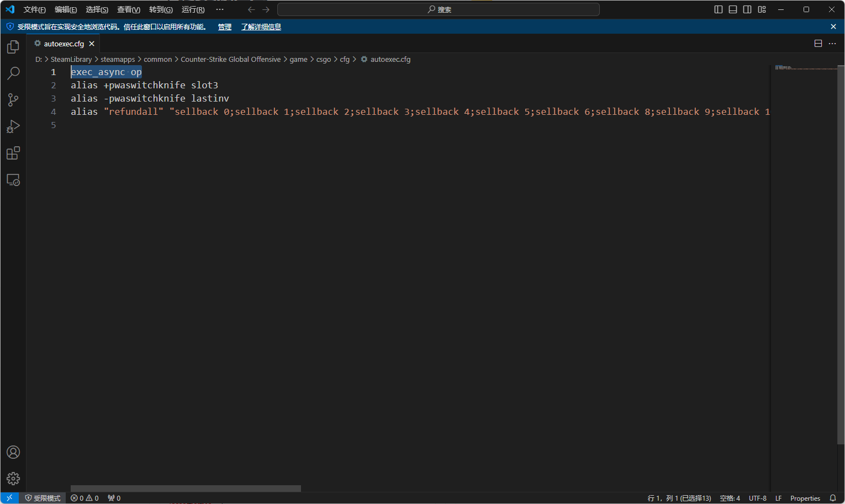Image resolution: width=845 pixels, height=504 pixels.
Task: Click the horizontal scrollbar at editor bottom
Action: pyautogui.click(x=186, y=489)
